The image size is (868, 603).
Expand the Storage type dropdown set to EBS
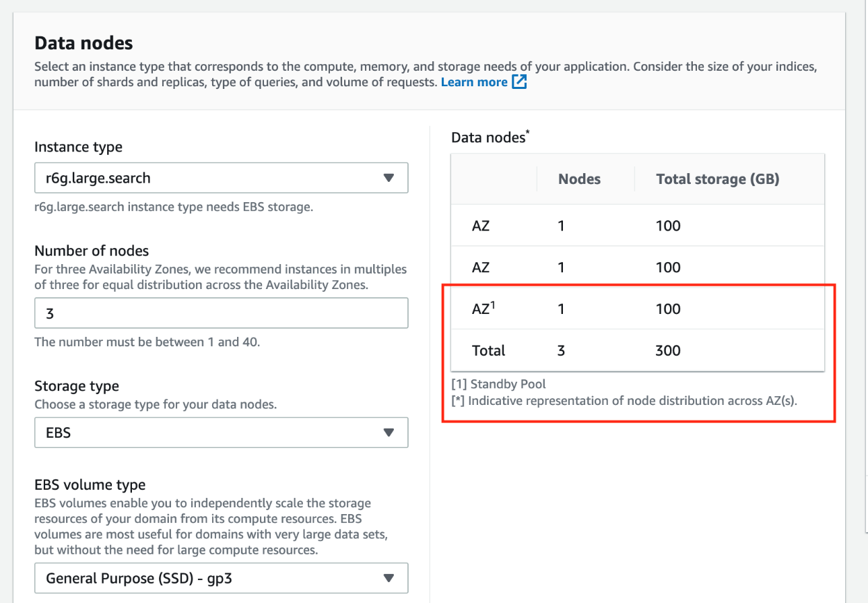point(221,433)
